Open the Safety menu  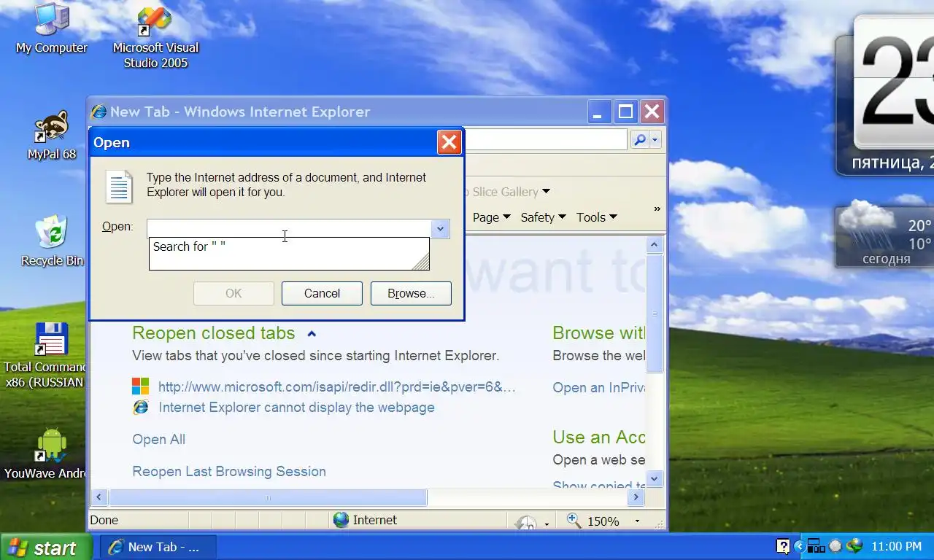tap(543, 217)
